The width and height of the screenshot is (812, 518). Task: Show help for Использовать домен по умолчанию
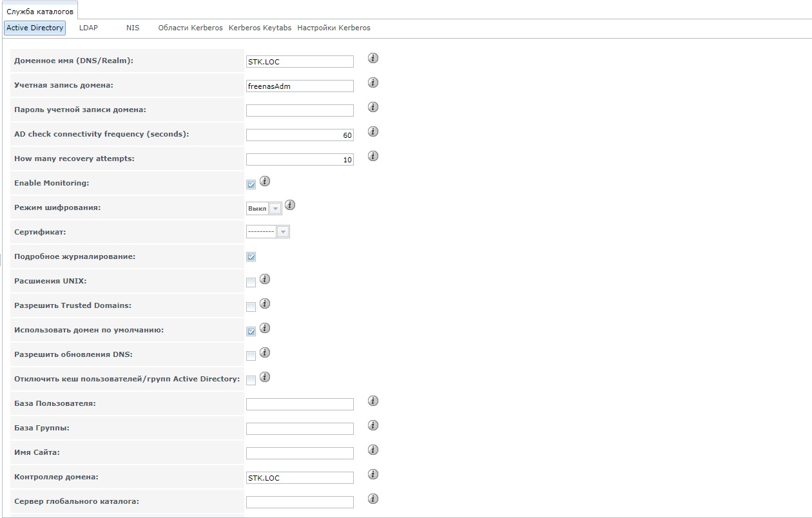click(265, 328)
